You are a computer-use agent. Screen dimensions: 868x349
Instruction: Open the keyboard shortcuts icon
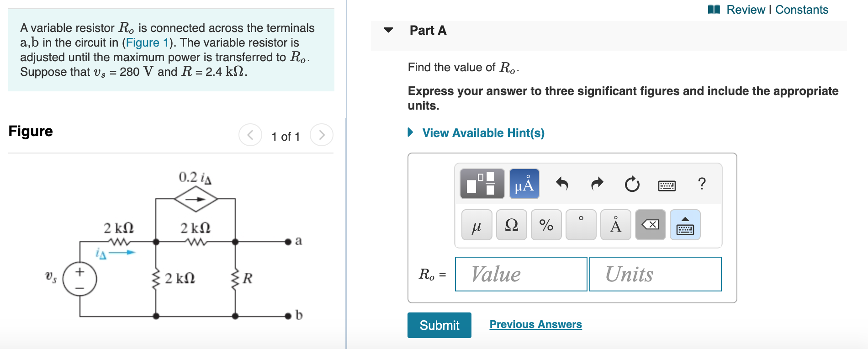(667, 184)
